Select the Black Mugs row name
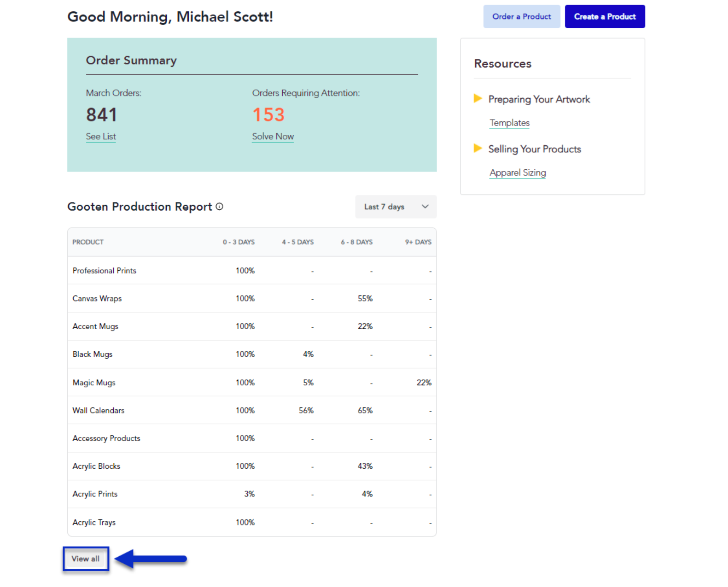 pyautogui.click(x=92, y=354)
